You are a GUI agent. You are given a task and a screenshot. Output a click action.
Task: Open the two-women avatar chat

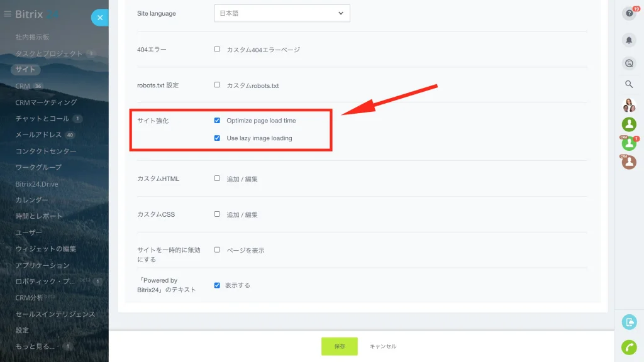pos(629,106)
